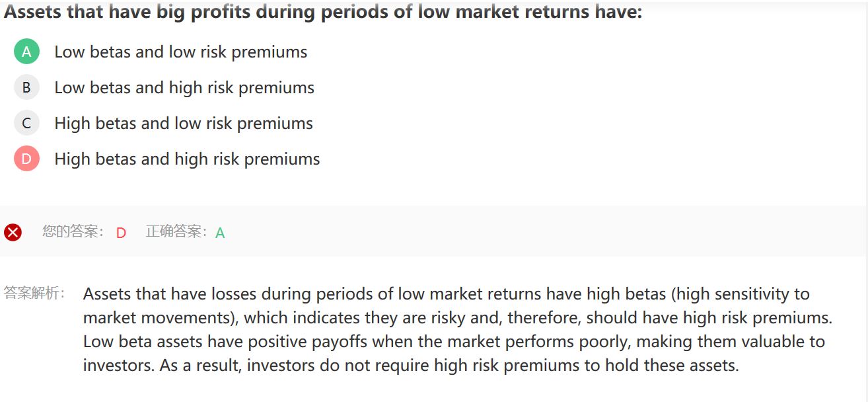The image size is (868, 402).
Task: Choose the option B circle
Action: point(26,87)
